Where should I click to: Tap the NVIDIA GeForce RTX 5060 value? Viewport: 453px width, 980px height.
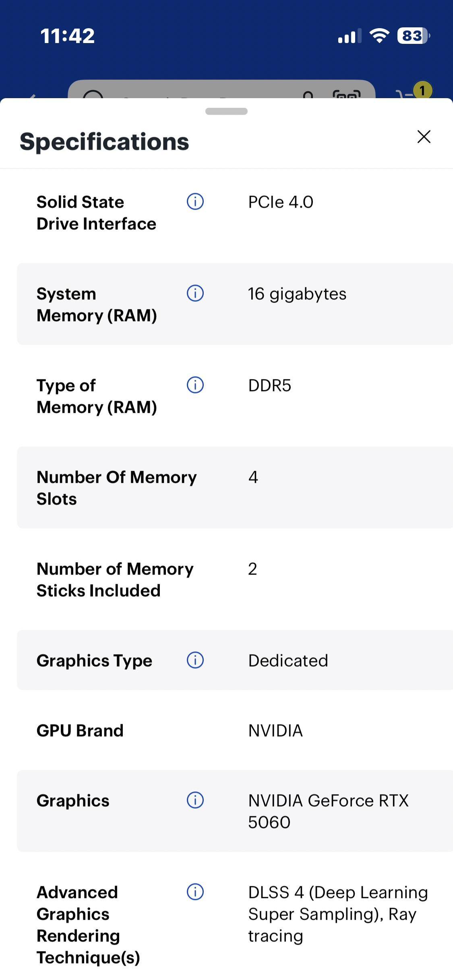328,811
